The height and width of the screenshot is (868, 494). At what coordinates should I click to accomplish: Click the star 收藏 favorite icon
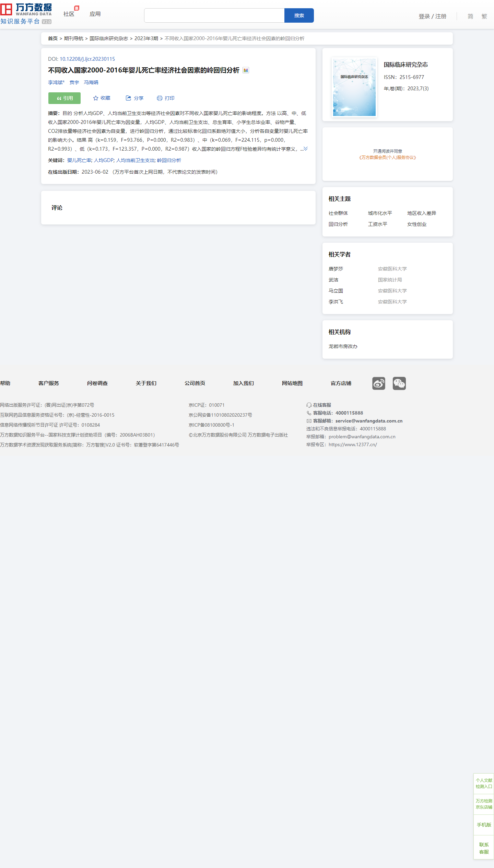96,98
